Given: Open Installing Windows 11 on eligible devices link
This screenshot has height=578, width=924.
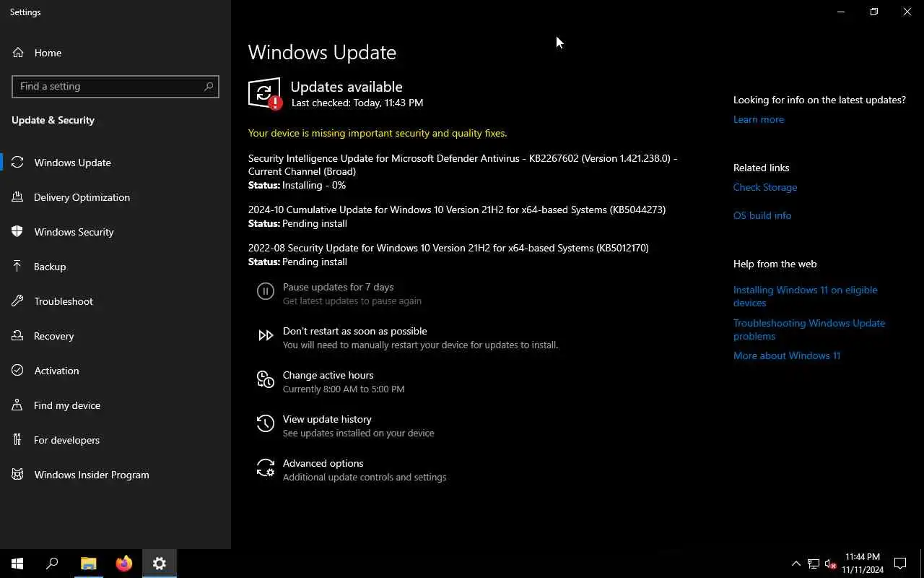Looking at the screenshot, I should click(x=806, y=296).
